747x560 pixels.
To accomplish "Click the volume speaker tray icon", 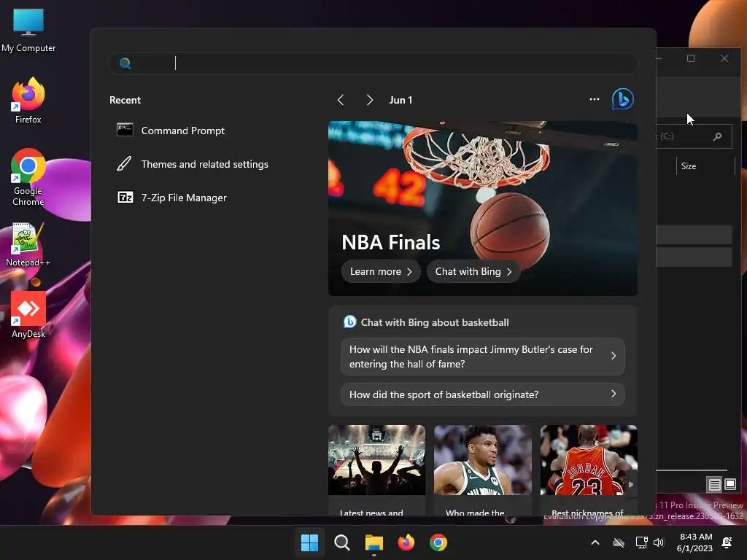I will (659, 542).
